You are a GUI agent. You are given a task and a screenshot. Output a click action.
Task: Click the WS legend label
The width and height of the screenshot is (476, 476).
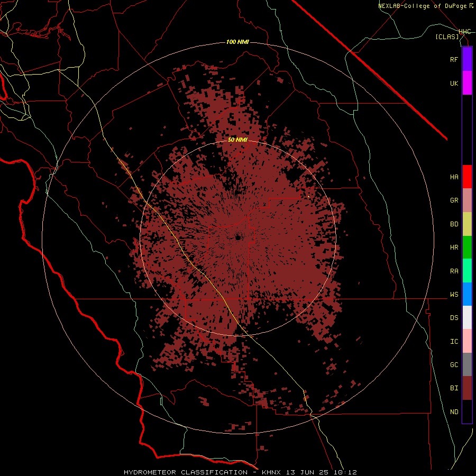(454, 295)
